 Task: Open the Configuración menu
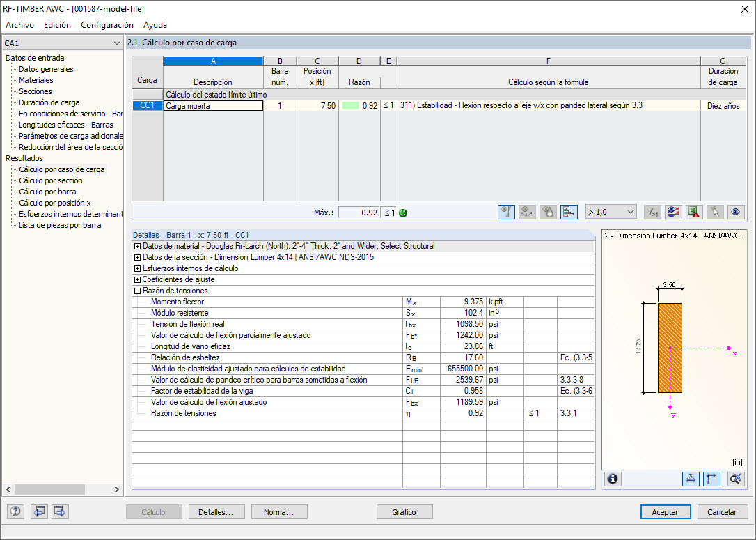coord(107,24)
